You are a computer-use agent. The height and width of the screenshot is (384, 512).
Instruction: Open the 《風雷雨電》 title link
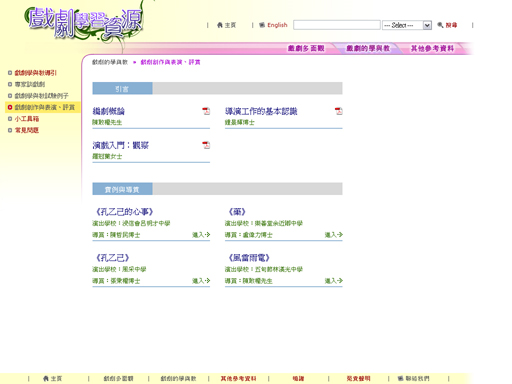coord(249,258)
